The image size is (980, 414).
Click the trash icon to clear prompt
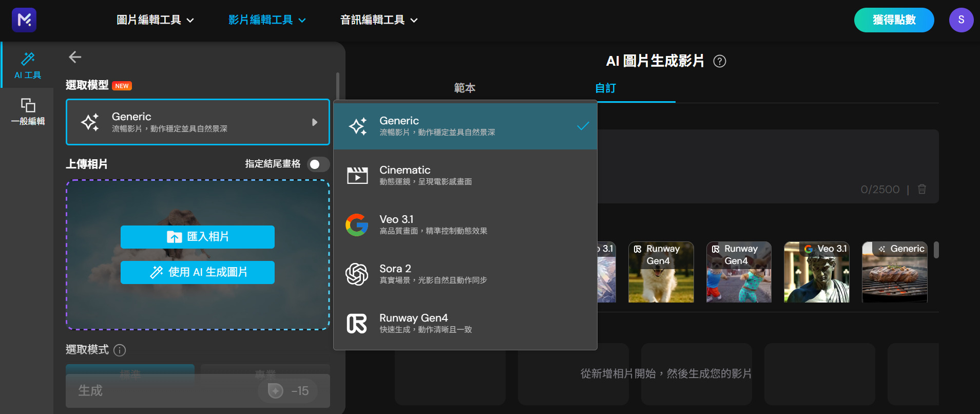[922, 189]
